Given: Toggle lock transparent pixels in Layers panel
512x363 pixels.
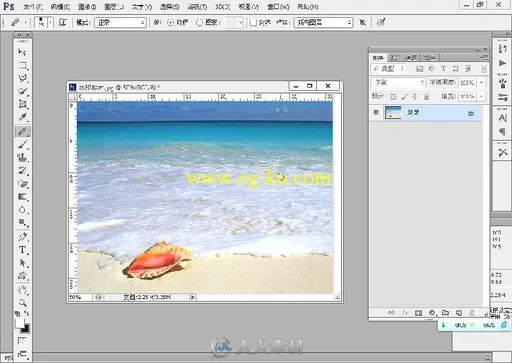Looking at the screenshot, I should (393, 97).
